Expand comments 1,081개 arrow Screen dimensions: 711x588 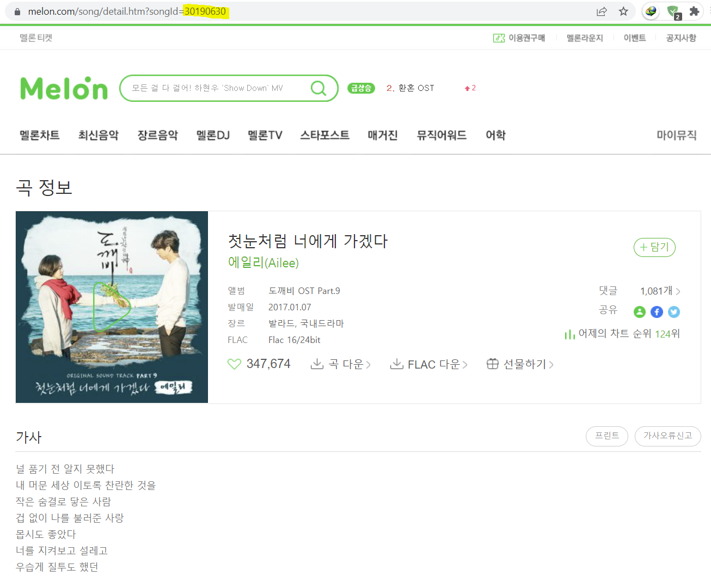pyautogui.click(x=678, y=291)
